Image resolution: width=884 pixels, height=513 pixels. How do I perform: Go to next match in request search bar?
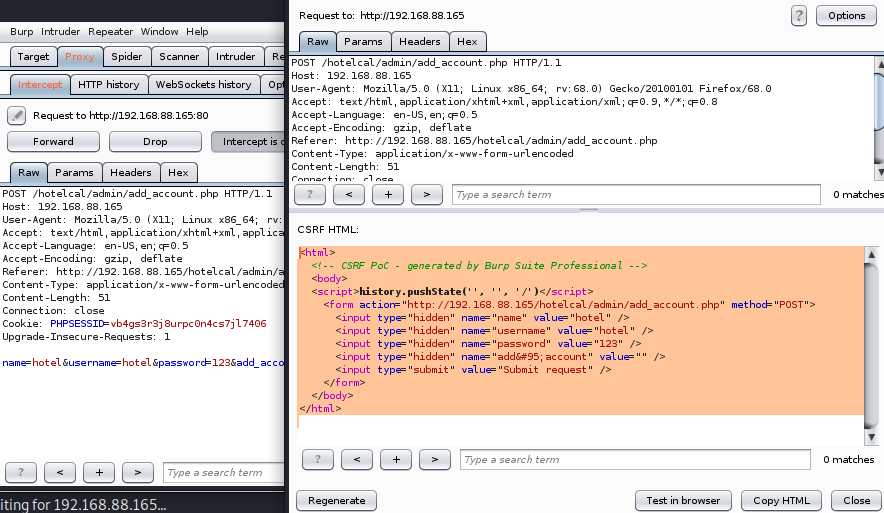coord(427,194)
